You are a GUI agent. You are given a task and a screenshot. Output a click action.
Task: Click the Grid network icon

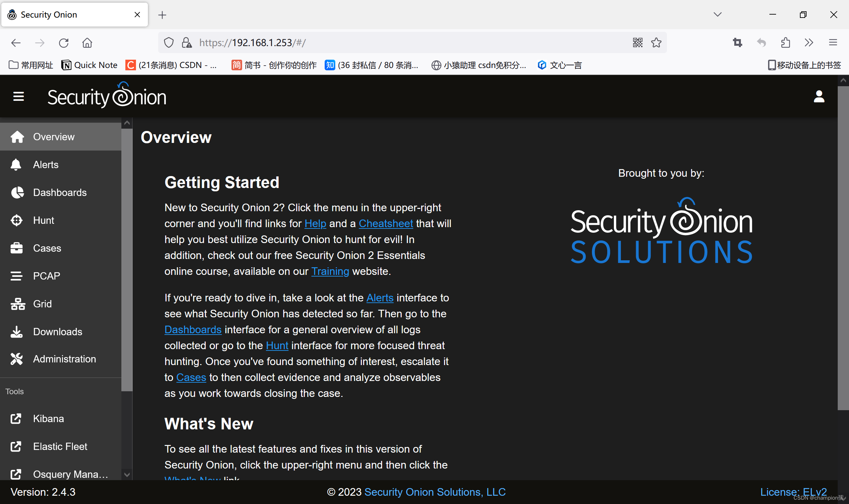(17, 304)
